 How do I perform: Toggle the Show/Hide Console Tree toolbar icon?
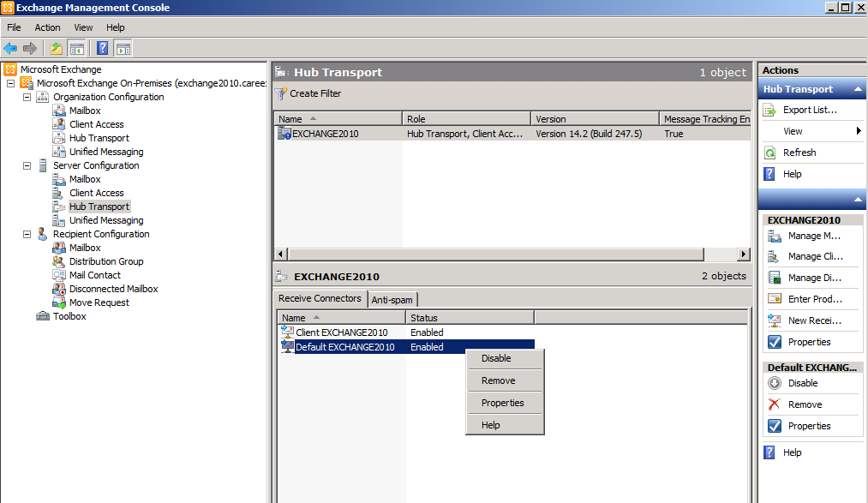pos(77,48)
